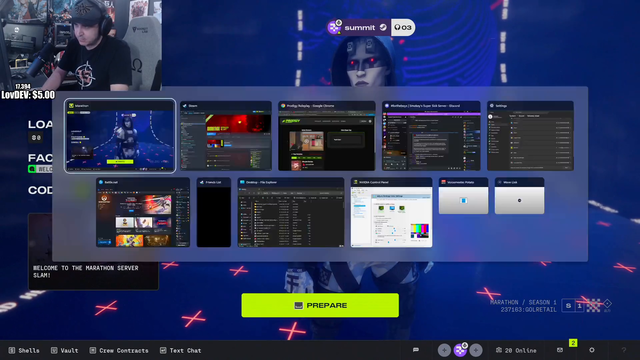The width and height of the screenshot is (640, 360).
Task: Switch to the Battle.net window thumbnail
Action: click(x=143, y=212)
